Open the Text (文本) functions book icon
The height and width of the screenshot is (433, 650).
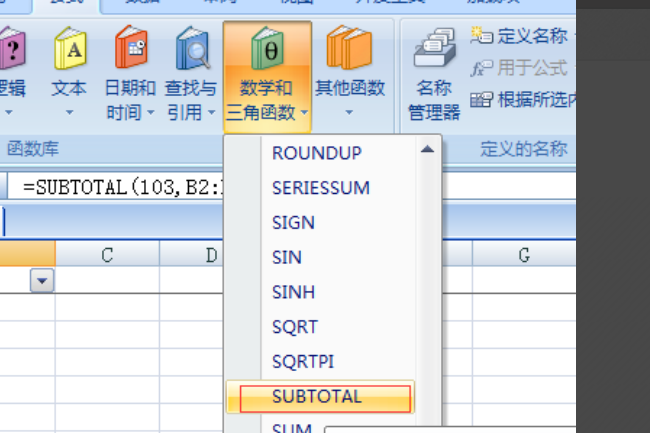coord(69,47)
